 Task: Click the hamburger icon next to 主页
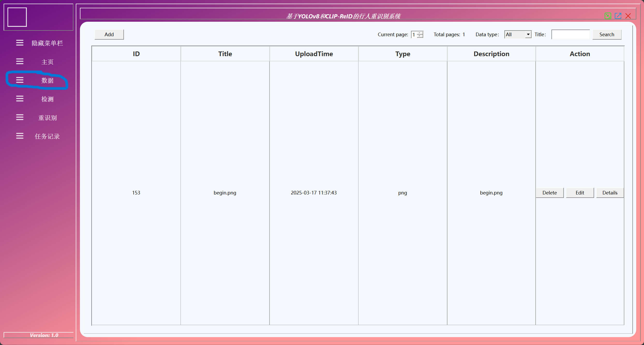(20, 61)
